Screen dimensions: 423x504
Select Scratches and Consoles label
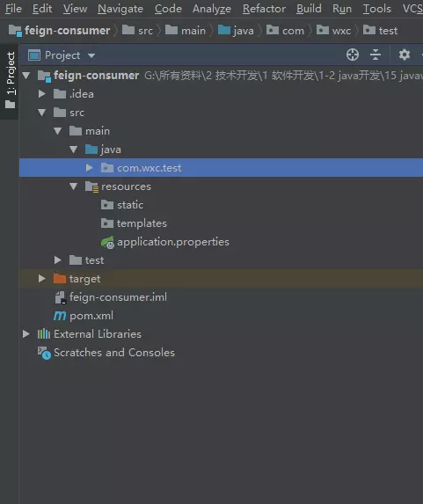(x=114, y=353)
